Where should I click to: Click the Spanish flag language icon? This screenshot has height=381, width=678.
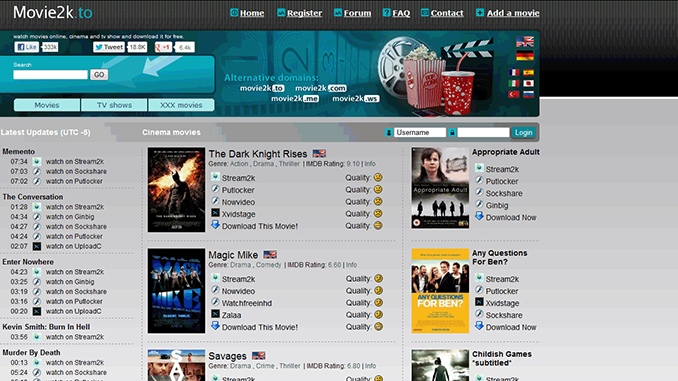528,73
